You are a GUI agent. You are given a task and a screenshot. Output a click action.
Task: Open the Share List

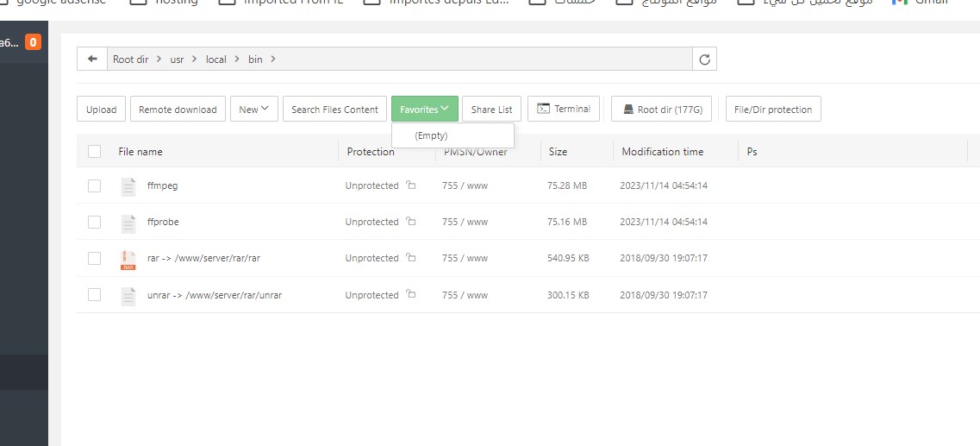491,110
